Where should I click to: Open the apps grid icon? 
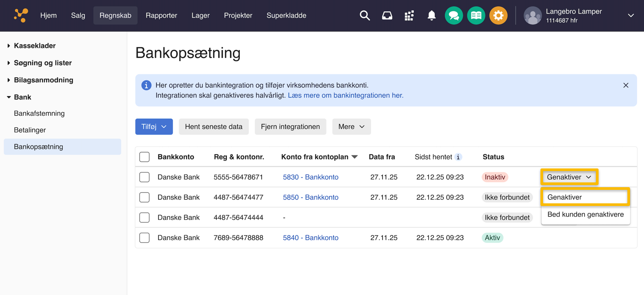click(x=409, y=16)
